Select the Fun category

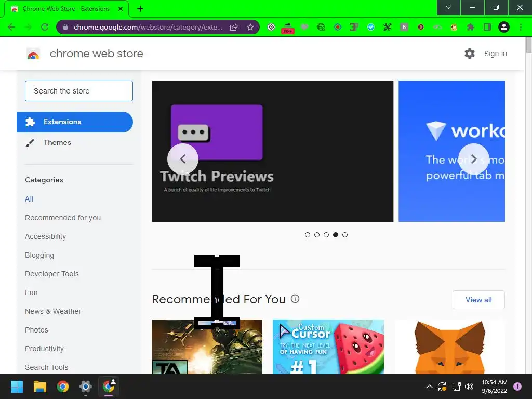click(31, 292)
